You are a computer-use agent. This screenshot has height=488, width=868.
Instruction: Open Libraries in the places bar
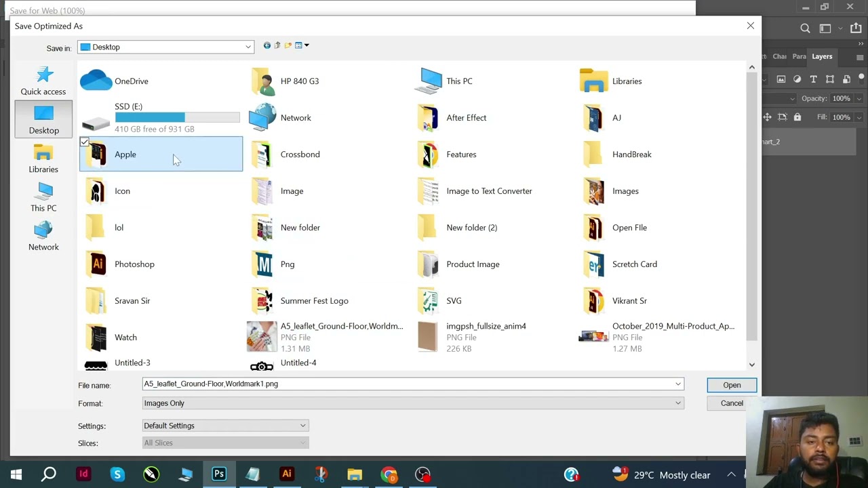(43, 159)
